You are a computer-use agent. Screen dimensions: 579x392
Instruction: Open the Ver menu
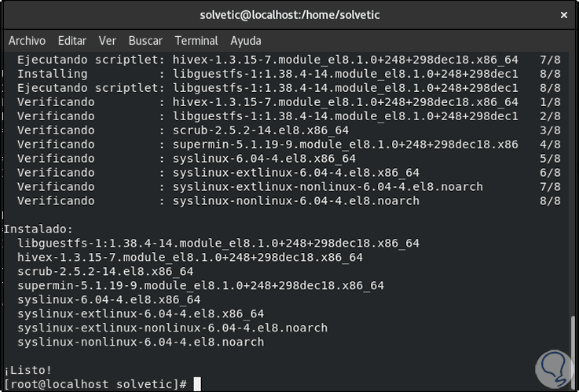108,41
